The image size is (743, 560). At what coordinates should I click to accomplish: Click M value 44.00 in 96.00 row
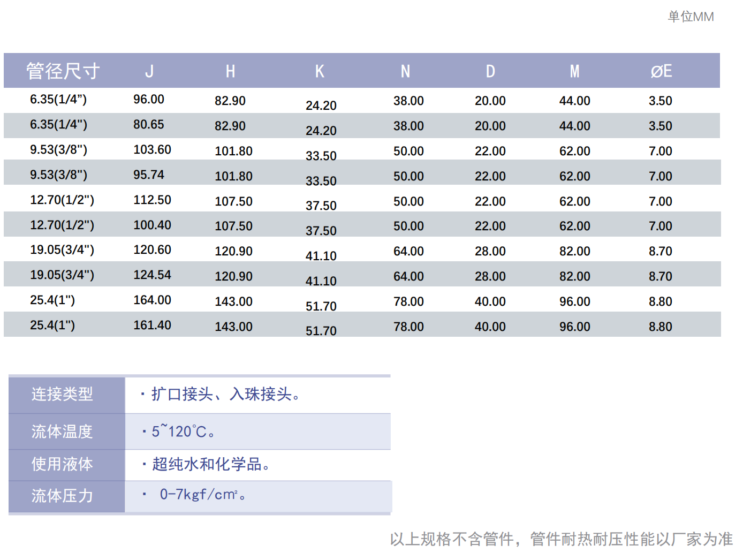point(575,101)
